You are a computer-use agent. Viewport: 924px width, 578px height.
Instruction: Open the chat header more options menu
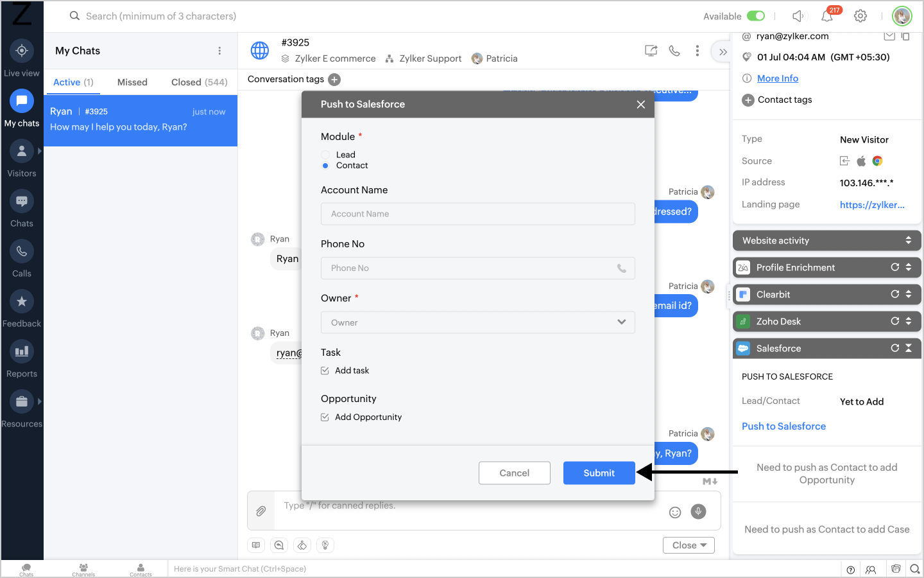point(697,51)
